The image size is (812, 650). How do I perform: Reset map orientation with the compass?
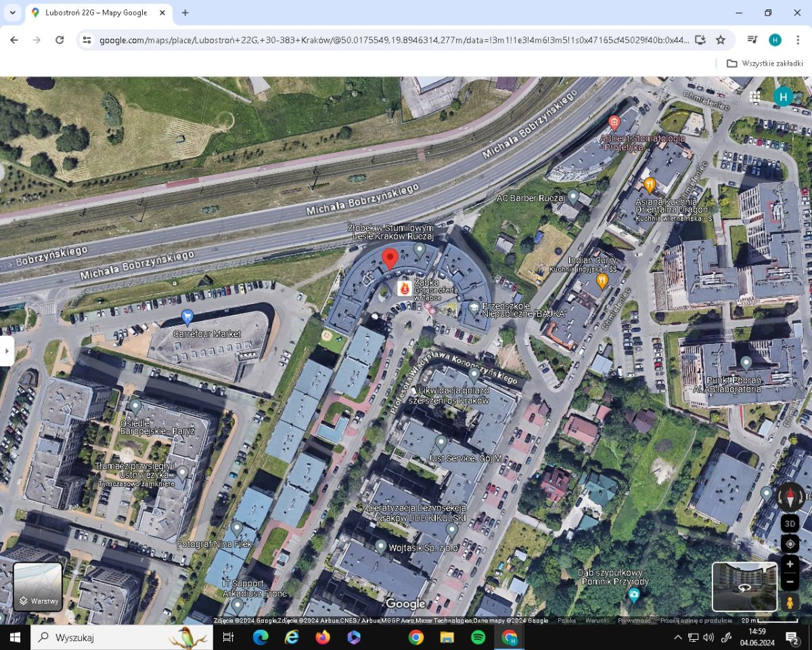click(x=790, y=496)
